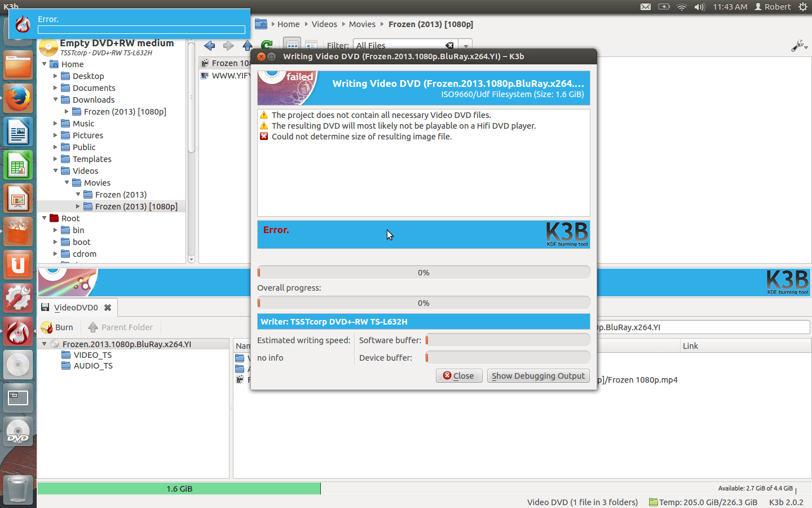Click the Burn button in project toolbar
The width and height of the screenshot is (812, 508).
(58, 327)
